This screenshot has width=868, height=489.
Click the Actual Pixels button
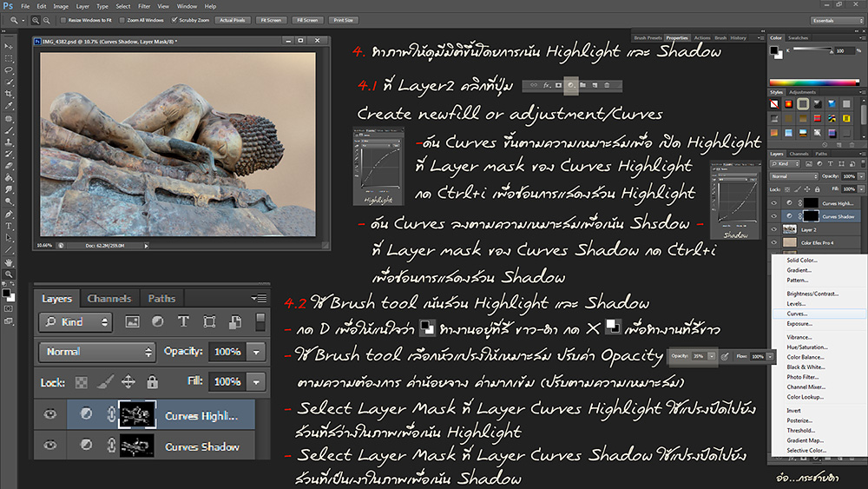pyautogui.click(x=231, y=20)
